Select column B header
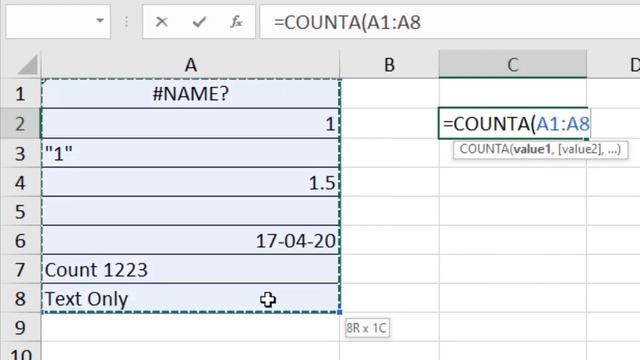The height and width of the screenshot is (360, 640). coord(389,64)
